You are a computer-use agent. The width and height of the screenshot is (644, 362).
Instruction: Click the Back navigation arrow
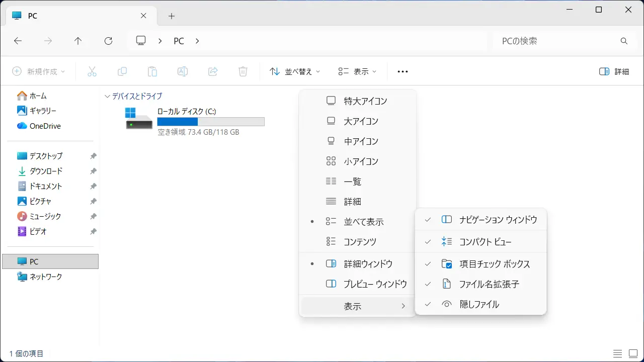click(18, 41)
